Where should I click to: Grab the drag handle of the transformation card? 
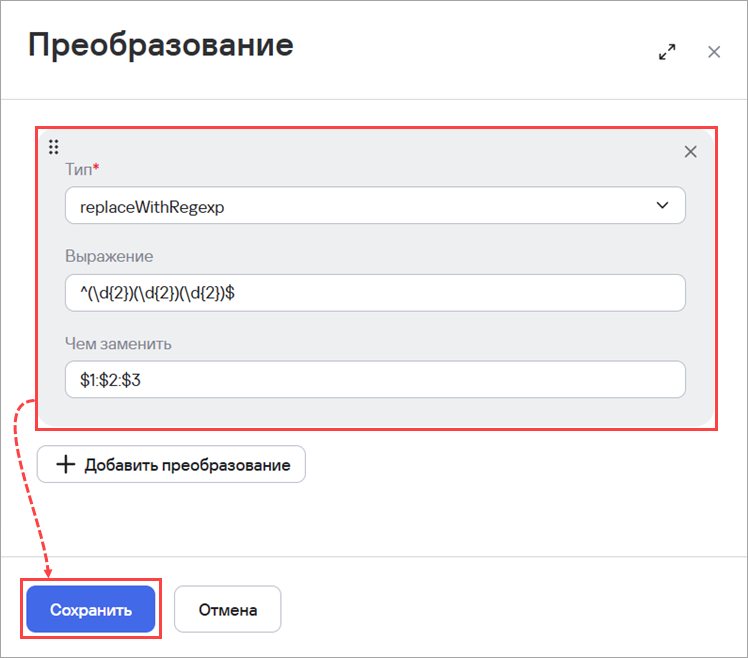click(x=53, y=147)
